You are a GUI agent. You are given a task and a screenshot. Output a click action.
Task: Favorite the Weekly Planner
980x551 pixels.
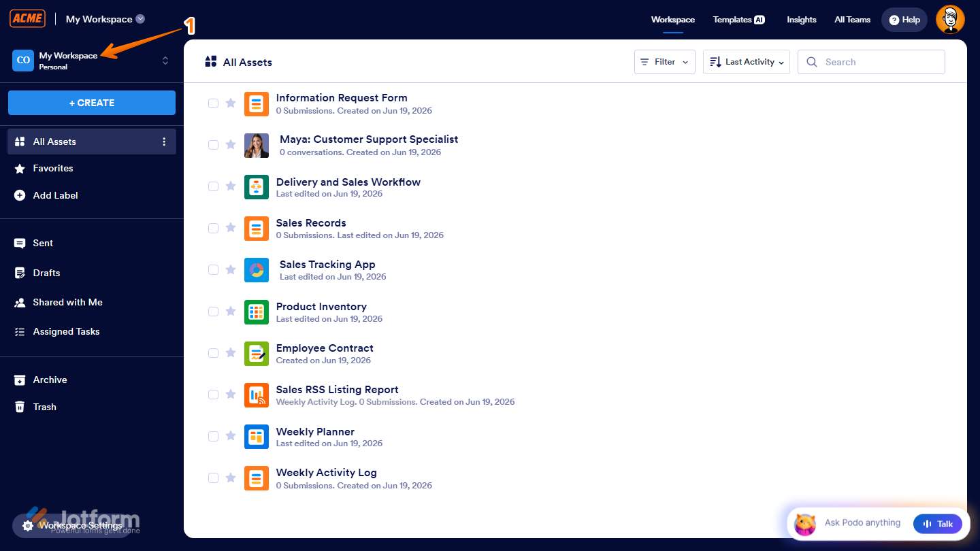coord(231,436)
